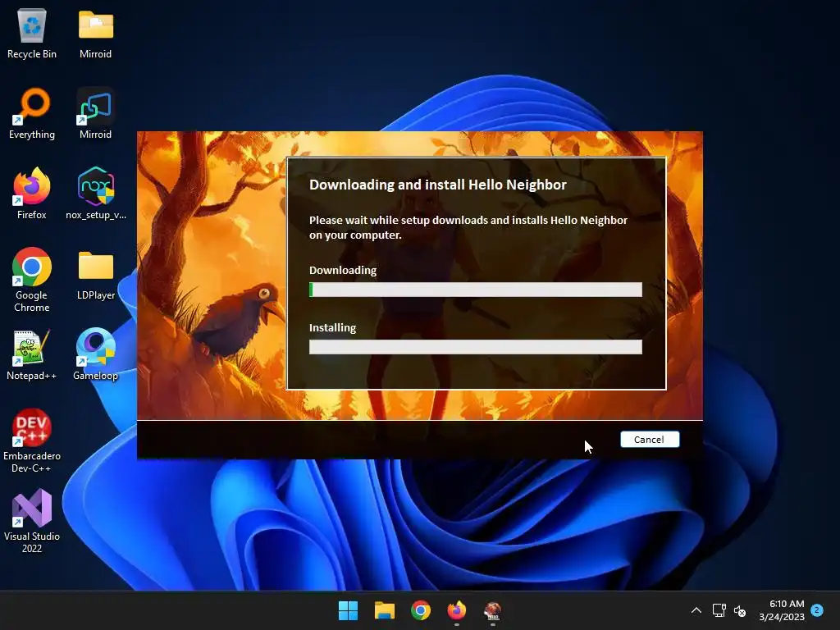Select the Embarcadero Dev-C++ shortcut

(x=32, y=441)
